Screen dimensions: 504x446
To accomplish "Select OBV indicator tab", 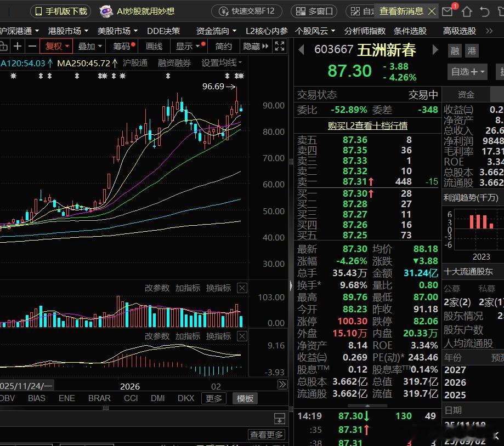I will [7, 398].
